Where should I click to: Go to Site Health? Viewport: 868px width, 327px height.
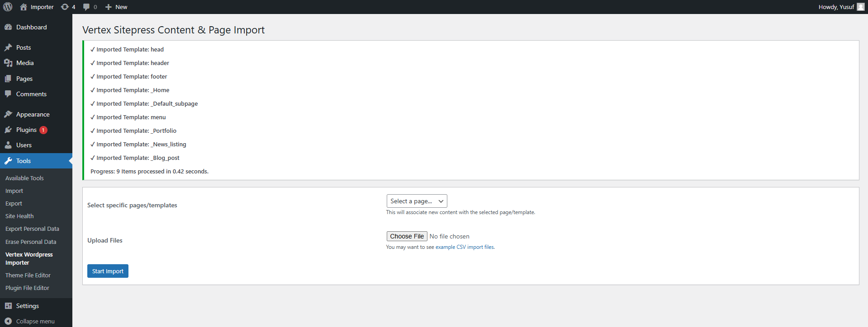point(19,216)
